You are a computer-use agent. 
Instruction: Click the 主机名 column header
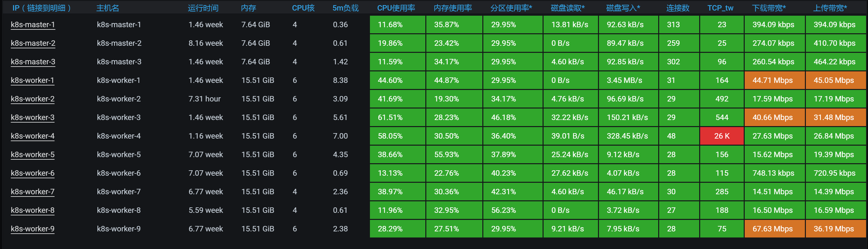pyautogui.click(x=108, y=8)
